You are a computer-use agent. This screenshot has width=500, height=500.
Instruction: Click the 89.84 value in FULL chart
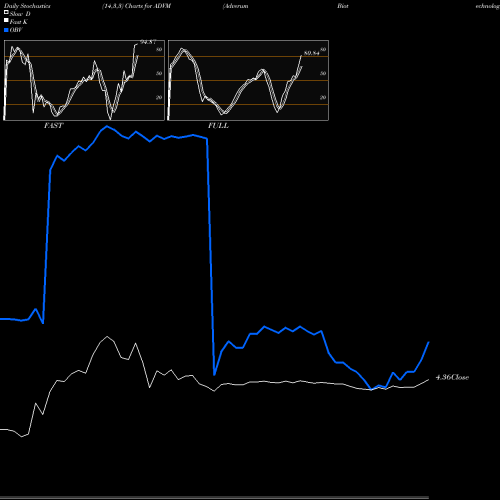[312, 53]
